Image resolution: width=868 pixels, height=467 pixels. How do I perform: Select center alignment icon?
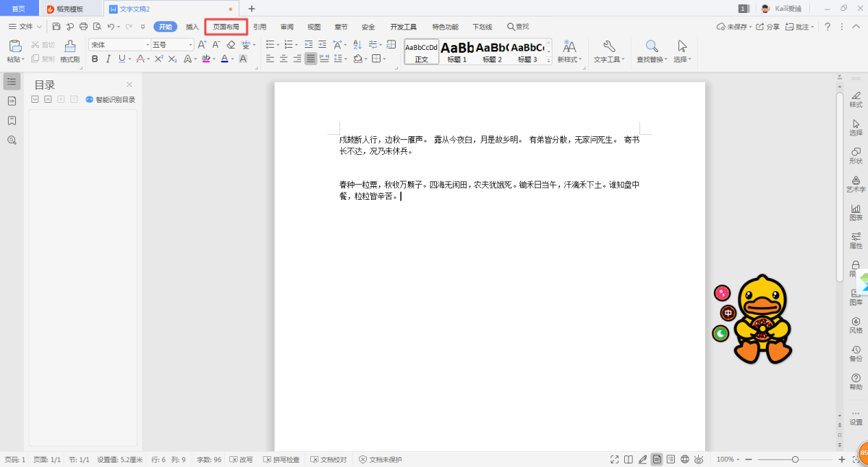(x=284, y=59)
